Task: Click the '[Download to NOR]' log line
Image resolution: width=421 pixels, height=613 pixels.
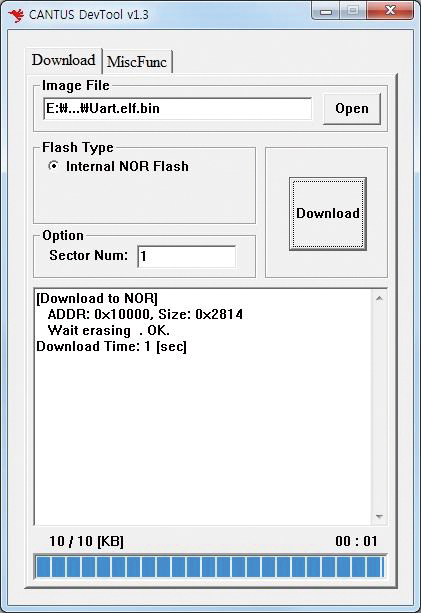Action: click(x=97, y=298)
